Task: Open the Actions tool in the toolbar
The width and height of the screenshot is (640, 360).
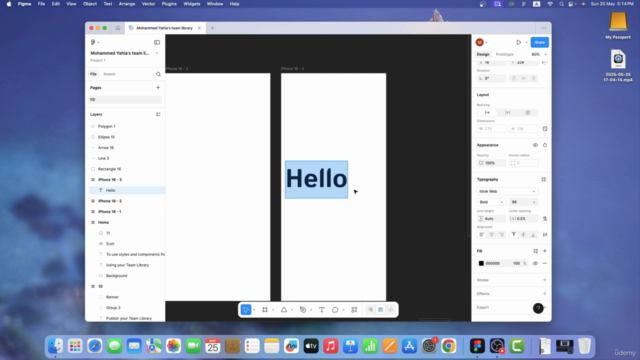Action: [x=354, y=310]
